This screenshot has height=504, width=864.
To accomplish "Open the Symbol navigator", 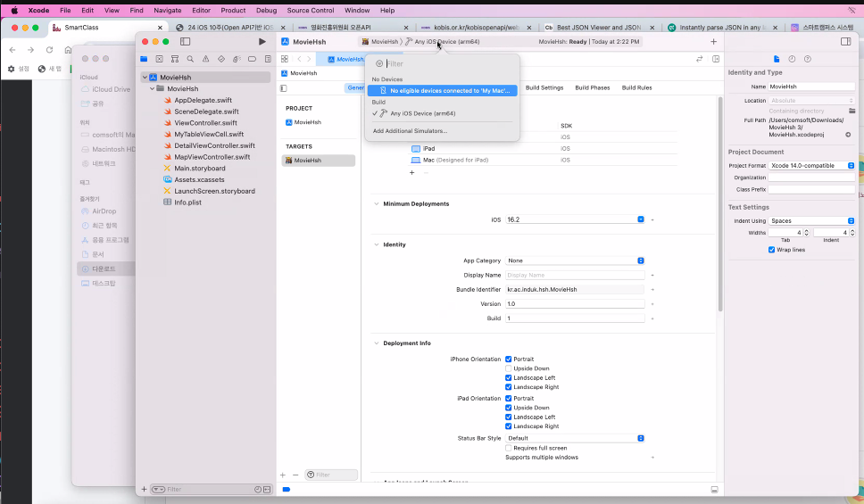I will pyautogui.click(x=175, y=59).
